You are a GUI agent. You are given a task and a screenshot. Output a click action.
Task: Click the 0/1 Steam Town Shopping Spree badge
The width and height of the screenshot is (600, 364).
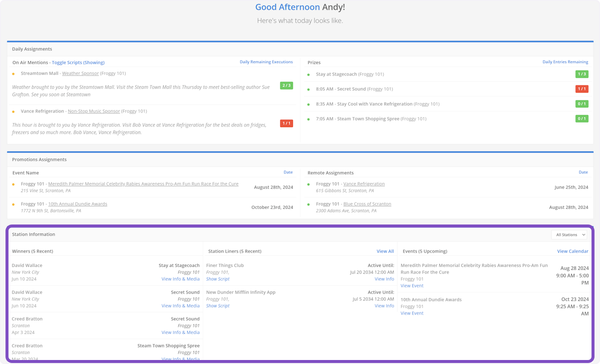coord(581,119)
